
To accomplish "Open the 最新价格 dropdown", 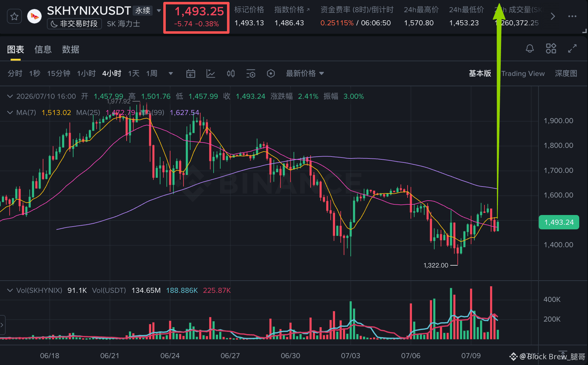I will (305, 73).
